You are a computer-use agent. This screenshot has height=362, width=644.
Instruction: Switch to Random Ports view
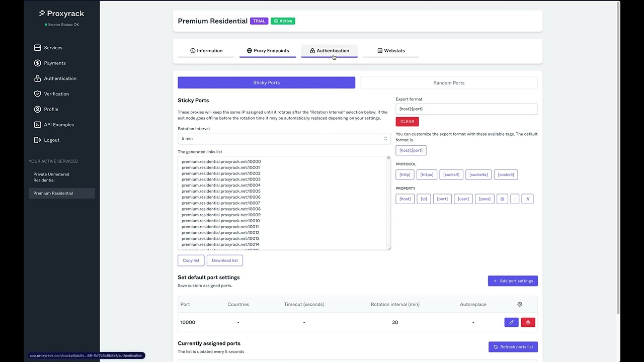click(x=449, y=83)
